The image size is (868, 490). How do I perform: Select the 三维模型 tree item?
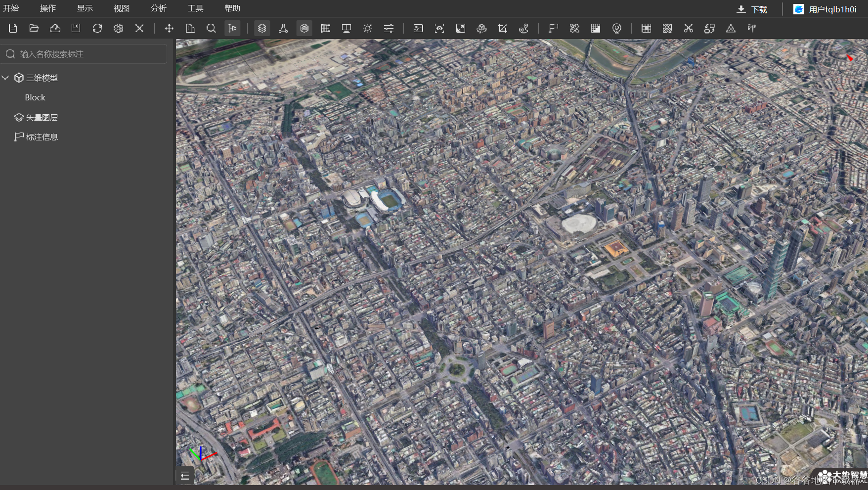[42, 78]
